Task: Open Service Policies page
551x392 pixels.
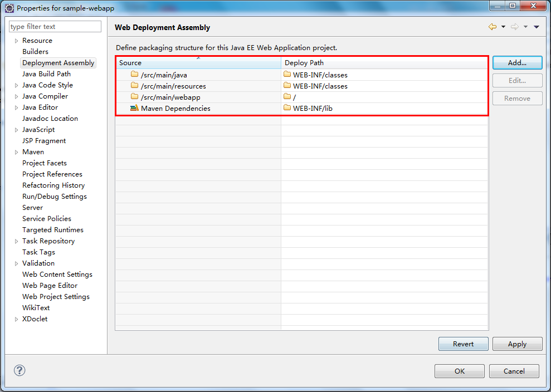Action: tap(47, 219)
